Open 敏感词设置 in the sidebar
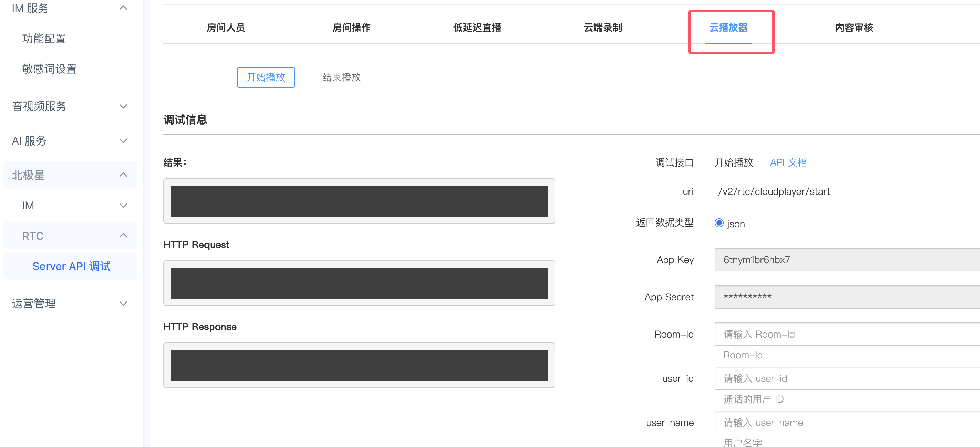 (x=50, y=69)
